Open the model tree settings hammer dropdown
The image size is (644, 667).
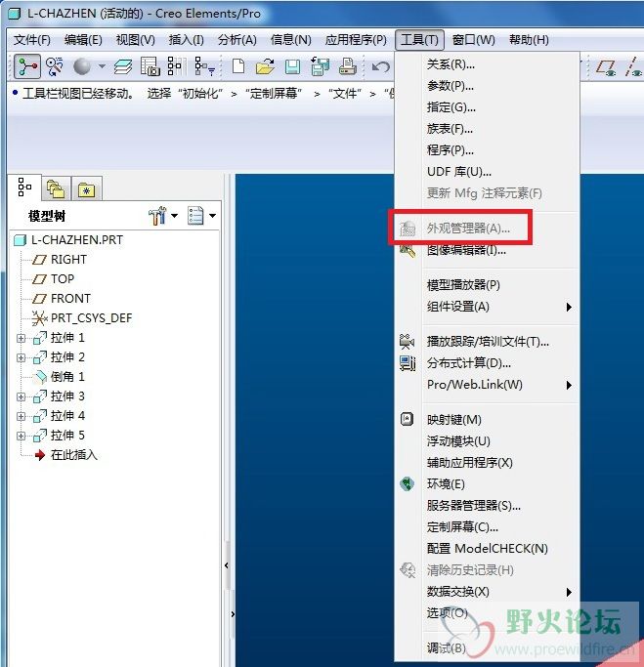(x=163, y=216)
